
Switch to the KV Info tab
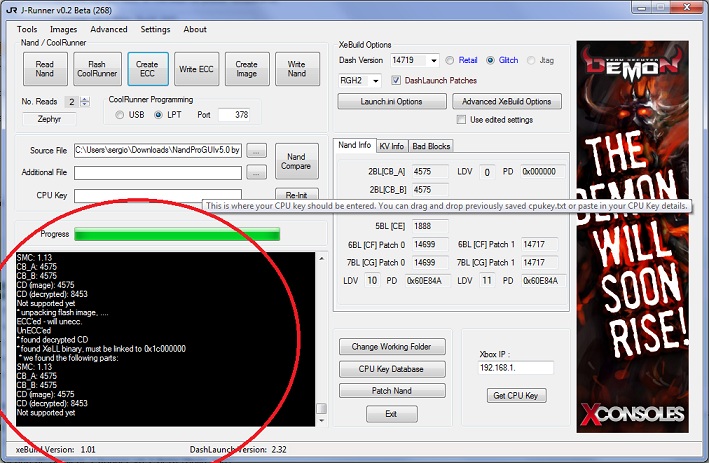[392, 146]
